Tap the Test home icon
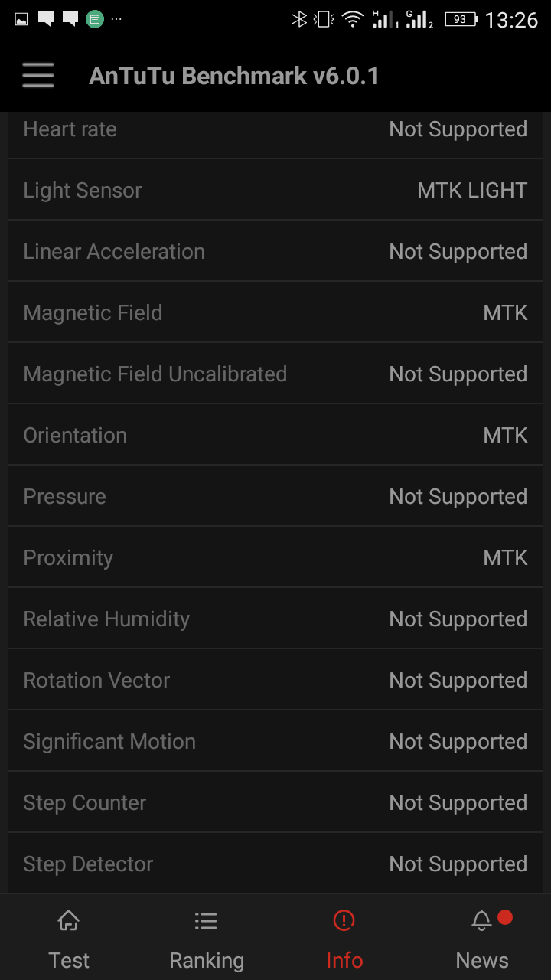Image resolution: width=551 pixels, height=980 pixels. coord(69,921)
